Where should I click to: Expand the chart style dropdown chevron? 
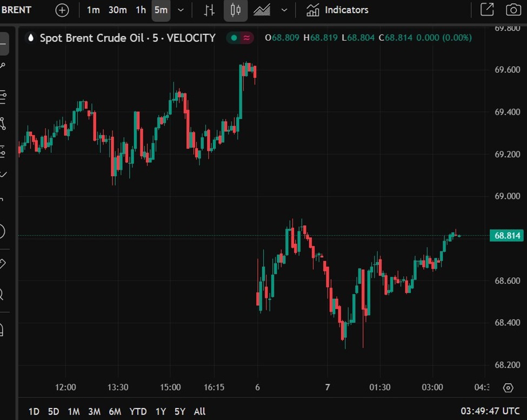(x=284, y=10)
